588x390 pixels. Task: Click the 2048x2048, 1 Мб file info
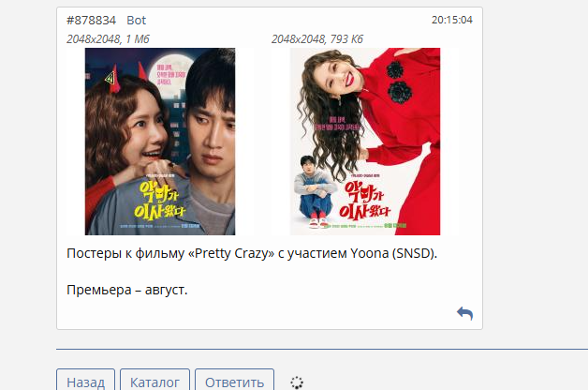(x=108, y=39)
